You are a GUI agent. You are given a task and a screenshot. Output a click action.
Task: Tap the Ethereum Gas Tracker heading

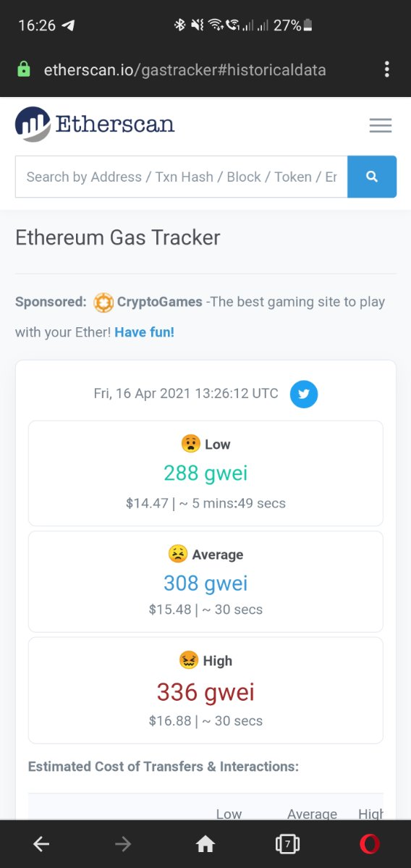pos(117,237)
